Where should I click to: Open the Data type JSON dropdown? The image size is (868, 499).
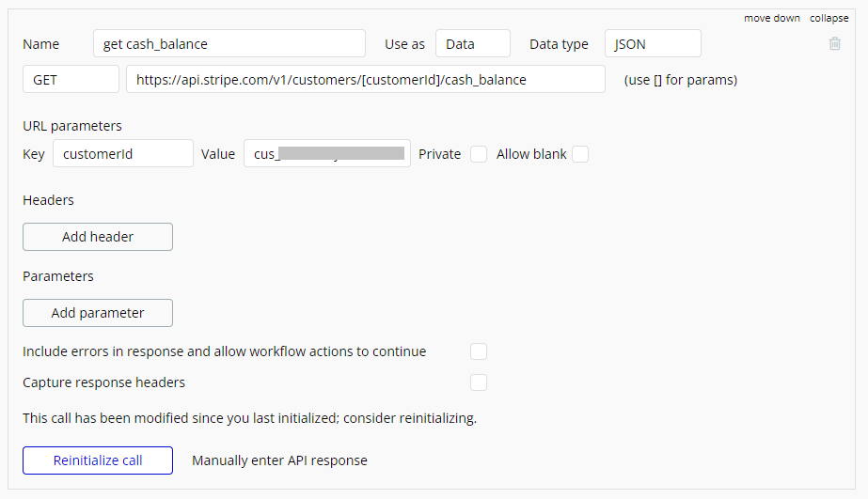tap(653, 44)
